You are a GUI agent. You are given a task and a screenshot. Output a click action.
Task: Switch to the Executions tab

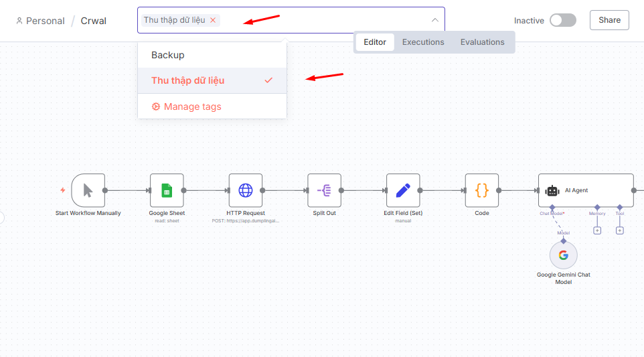point(423,42)
